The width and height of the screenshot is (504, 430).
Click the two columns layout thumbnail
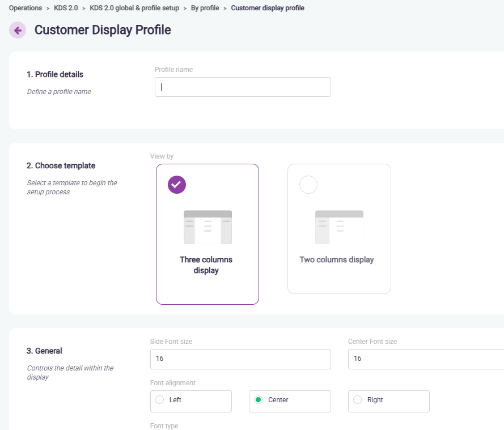pos(339,227)
